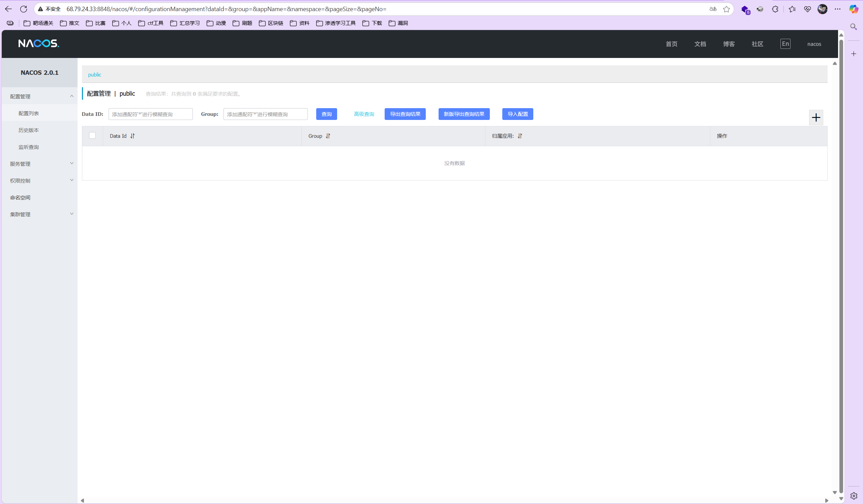The image size is (863, 504).
Task: Sort table by Data Id column
Action: [x=132, y=136]
